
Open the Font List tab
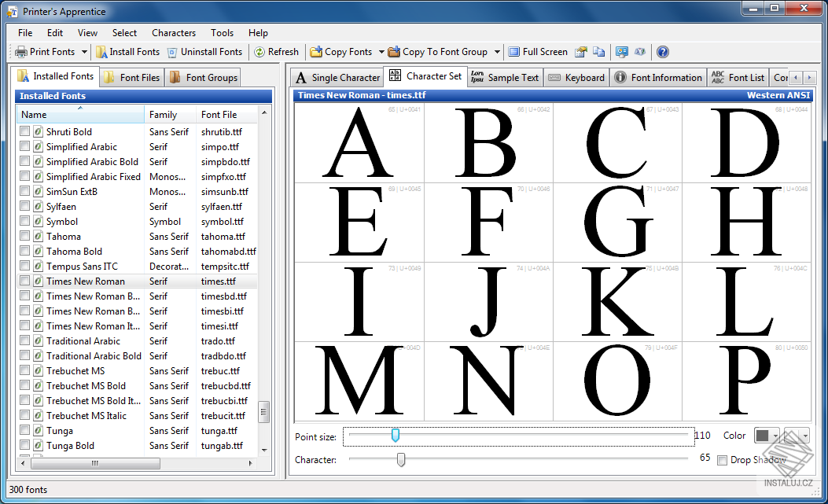tap(738, 78)
